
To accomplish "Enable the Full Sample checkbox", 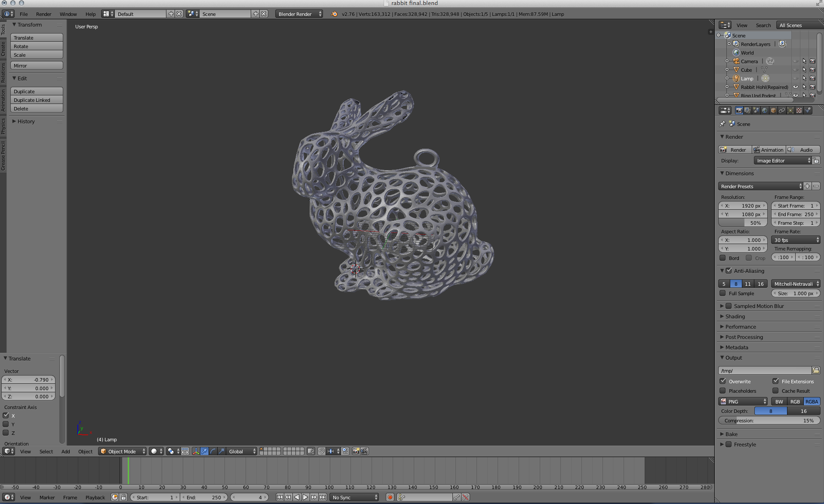I will 723,293.
